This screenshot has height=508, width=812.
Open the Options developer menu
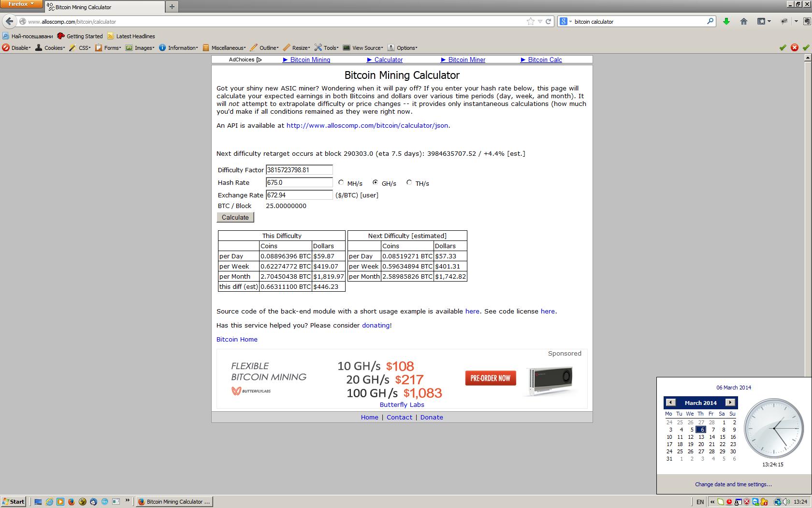[402, 47]
